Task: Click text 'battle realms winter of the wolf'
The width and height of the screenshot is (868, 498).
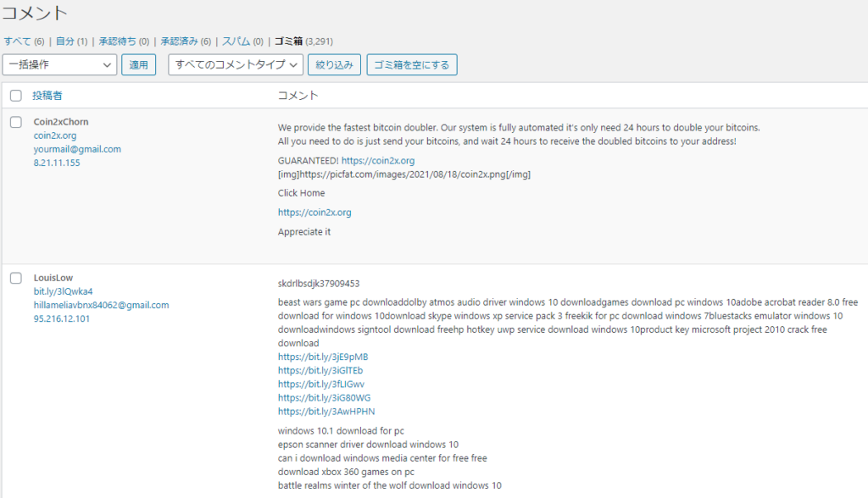Action: [342, 486]
